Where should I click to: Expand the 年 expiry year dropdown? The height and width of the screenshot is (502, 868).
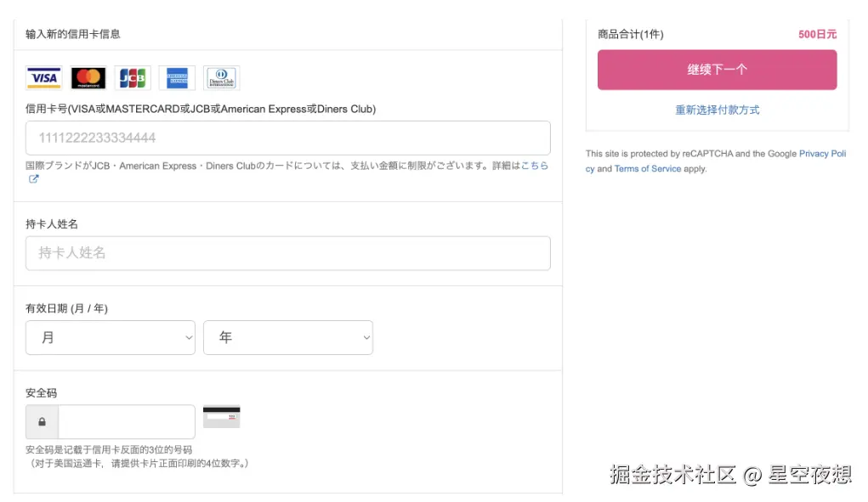coord(288,337)
